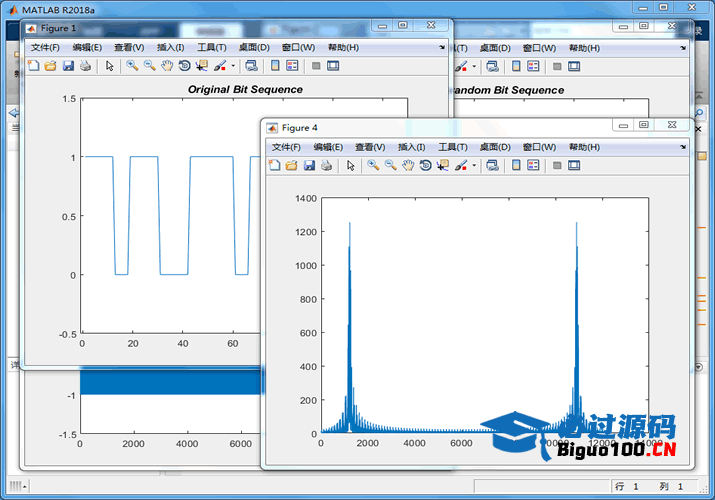Open 窗口(W) menu in Figure 1
Viewport: 715px width, 500px height.
tap(298, 47)
